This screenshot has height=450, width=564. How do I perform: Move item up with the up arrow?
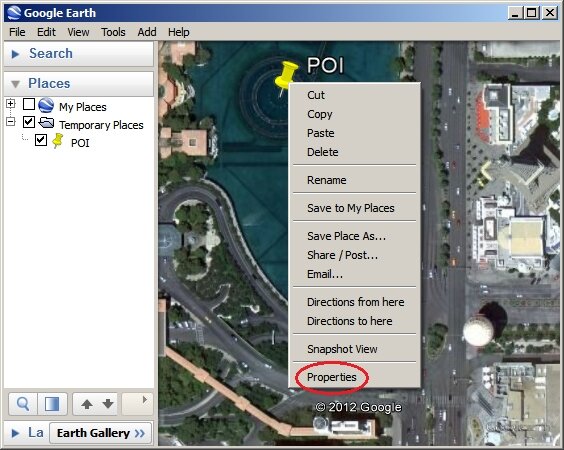point(86,404)
